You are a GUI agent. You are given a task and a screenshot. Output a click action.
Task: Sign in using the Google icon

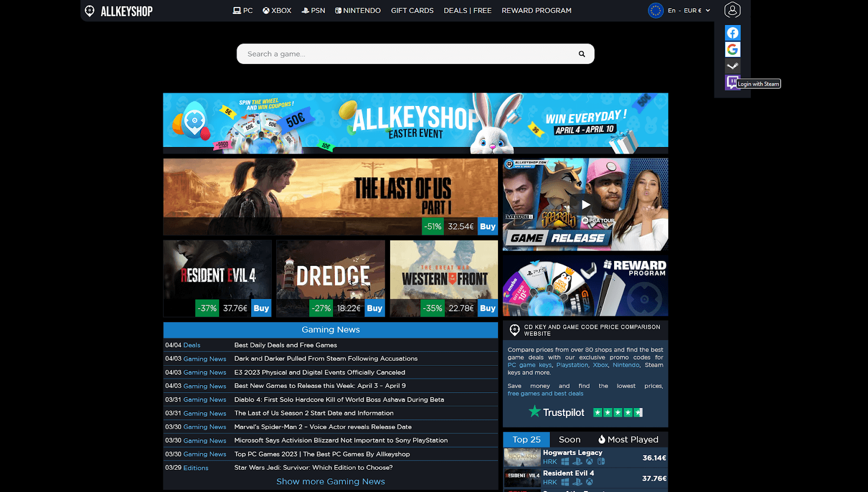[732, 49]
